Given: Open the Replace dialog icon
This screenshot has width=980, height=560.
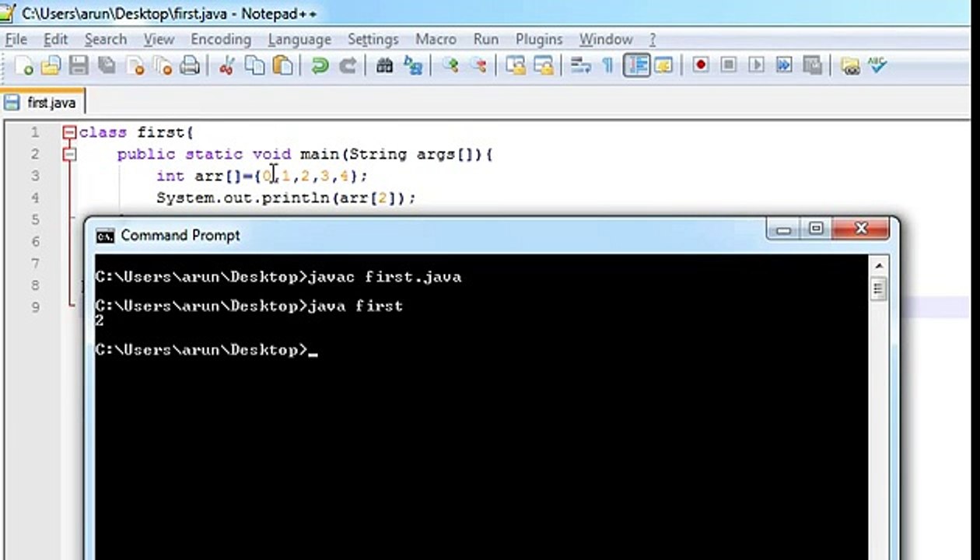Looking at the screenshot, I should [412, 66].
